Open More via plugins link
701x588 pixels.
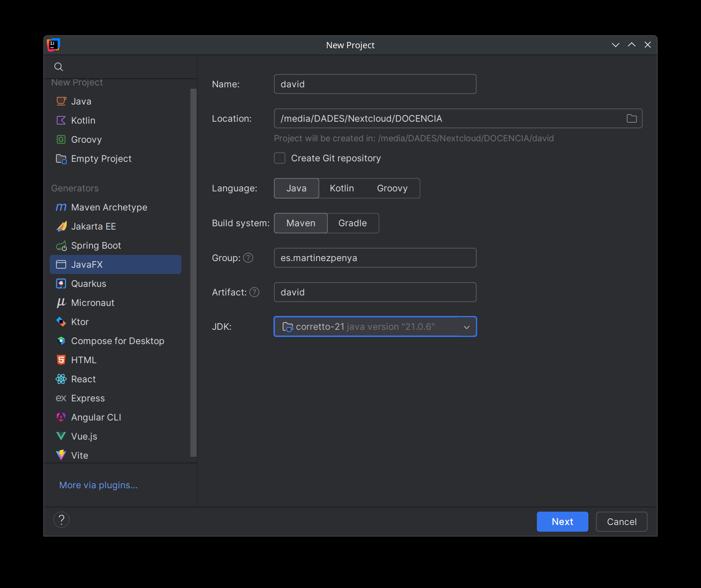(x=98, y=485)
